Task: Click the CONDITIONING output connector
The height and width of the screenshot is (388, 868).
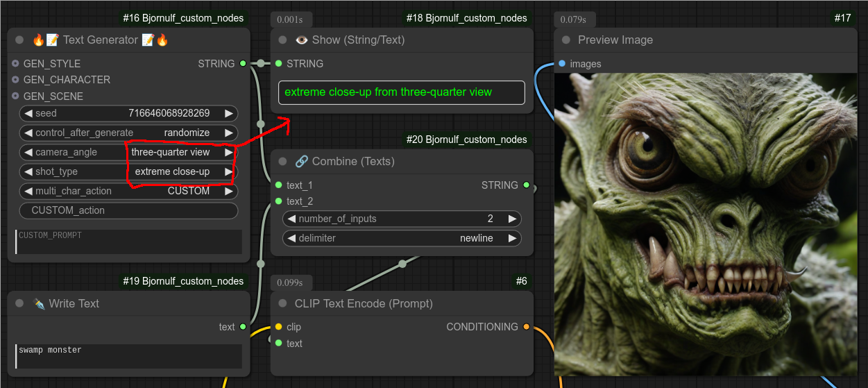Action: pyautogui.click(x=526, y=327)
